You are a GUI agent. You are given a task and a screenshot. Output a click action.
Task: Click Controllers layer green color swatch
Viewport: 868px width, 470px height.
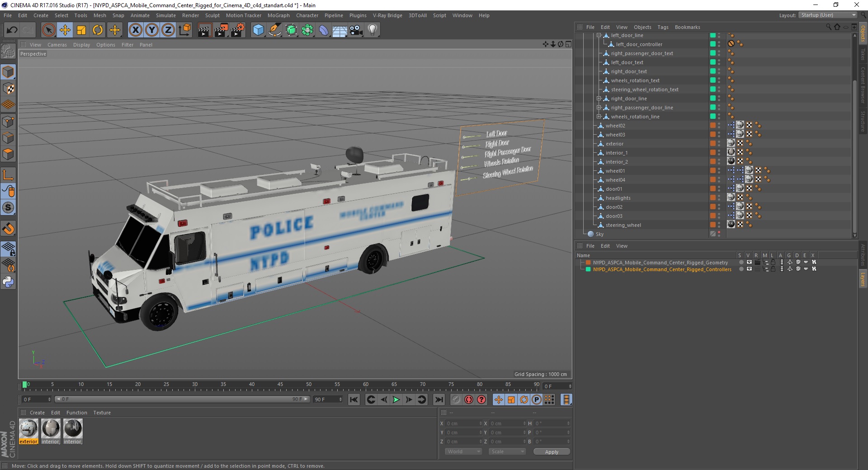point(588,269)
